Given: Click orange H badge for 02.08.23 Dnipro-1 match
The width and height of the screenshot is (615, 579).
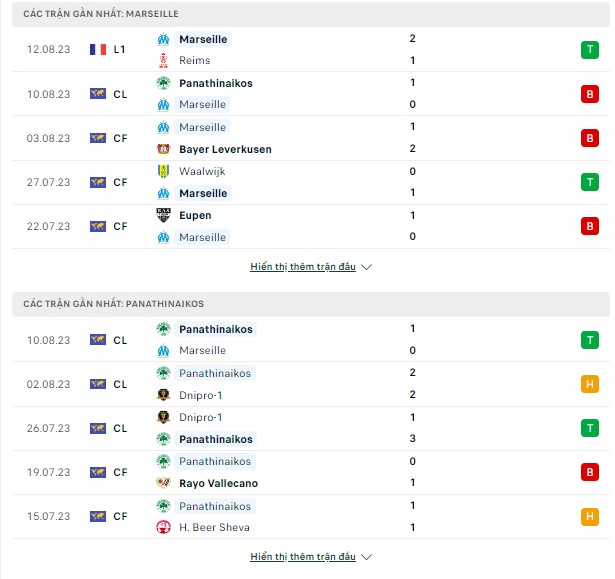Looking at the screenshot, I should 590,384.
